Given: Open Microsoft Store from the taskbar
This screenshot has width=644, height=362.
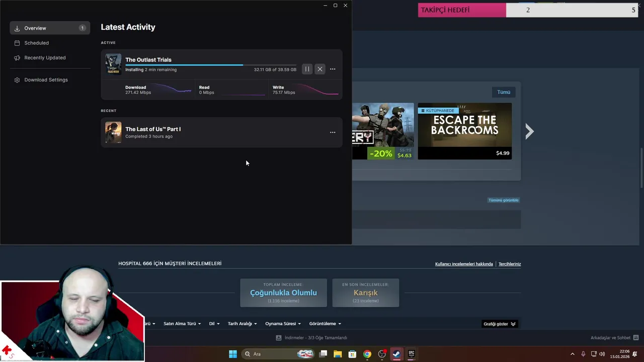Looking at the screenshot, I should (x=352, y=354).
